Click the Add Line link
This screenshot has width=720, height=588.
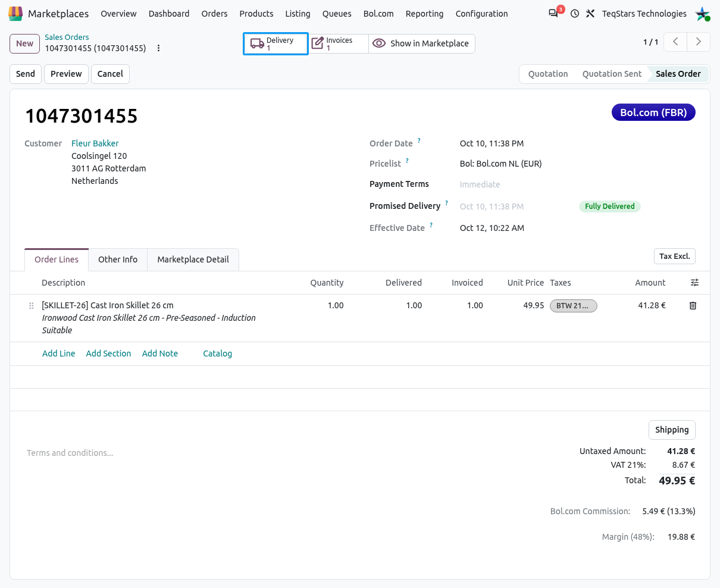[x=59, y=354]
